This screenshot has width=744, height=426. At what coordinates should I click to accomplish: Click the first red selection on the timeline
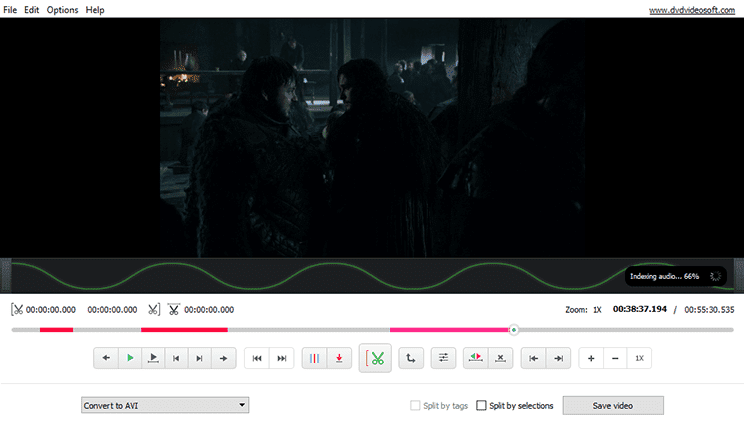tap(56, 330)
